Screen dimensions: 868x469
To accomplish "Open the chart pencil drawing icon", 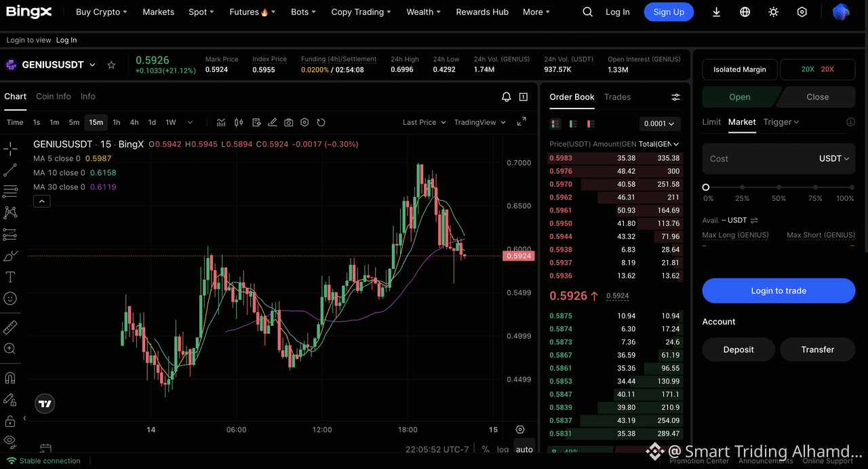I will click(x=273, y=122).
